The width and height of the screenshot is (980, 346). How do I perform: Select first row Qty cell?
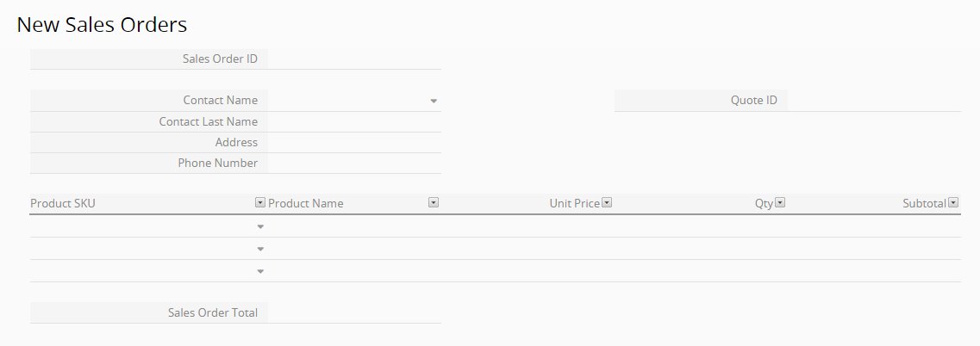coord(701,226)
